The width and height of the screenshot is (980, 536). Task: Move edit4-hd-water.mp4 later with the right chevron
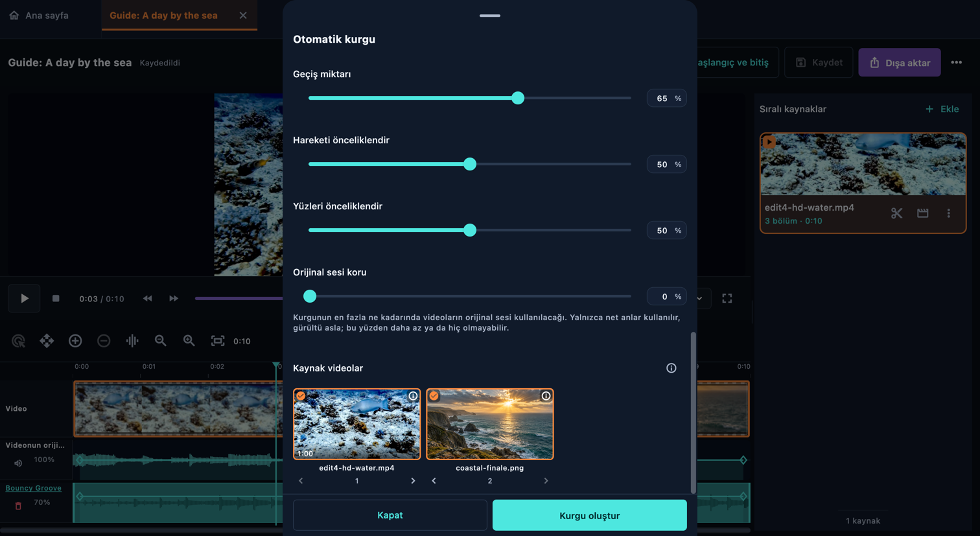[413, 481]
